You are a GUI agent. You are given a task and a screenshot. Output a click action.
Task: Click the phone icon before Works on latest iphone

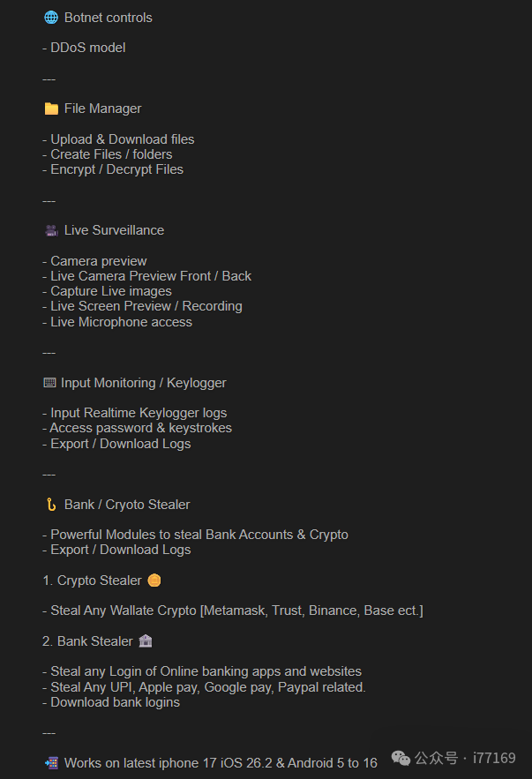click(x=51, y=763)
